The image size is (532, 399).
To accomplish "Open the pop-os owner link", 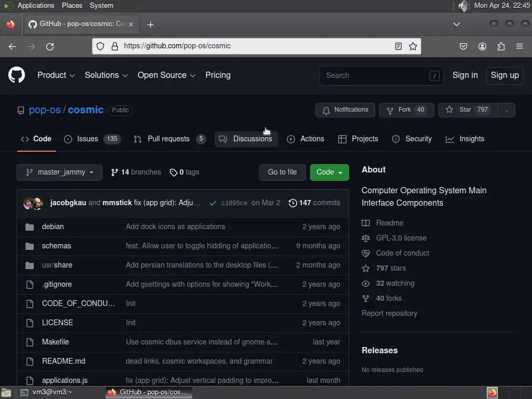I will tap(45, 110).
